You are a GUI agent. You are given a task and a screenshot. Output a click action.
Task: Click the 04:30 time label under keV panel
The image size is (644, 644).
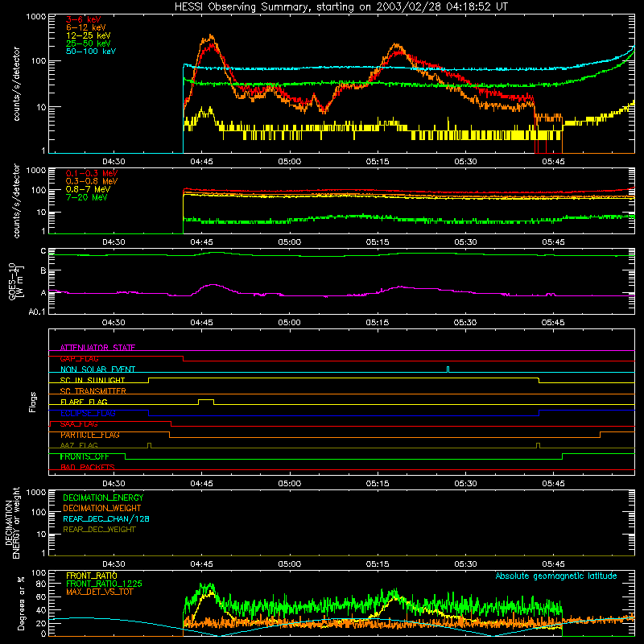[114, 162]
